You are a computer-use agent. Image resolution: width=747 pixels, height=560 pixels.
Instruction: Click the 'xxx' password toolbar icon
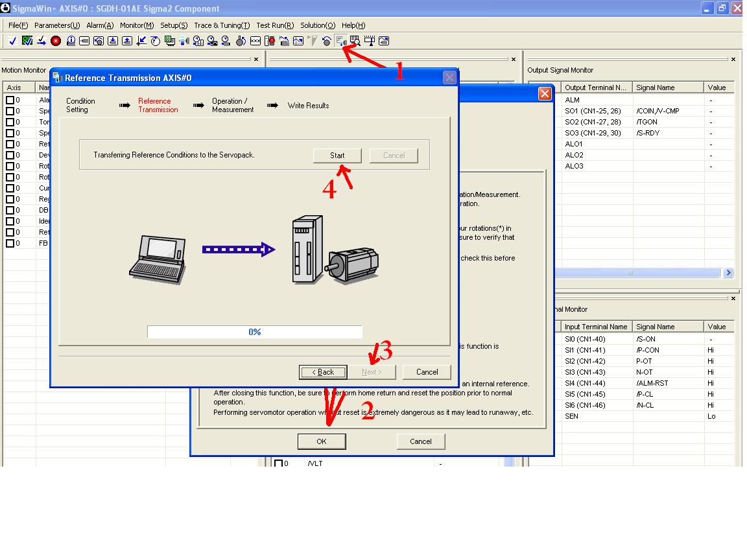(255, 41)
